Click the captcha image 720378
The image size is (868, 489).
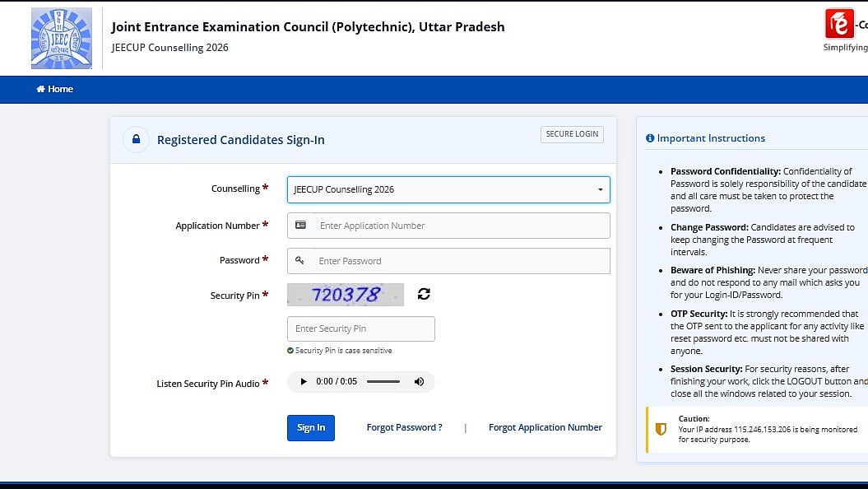point(346,295)
